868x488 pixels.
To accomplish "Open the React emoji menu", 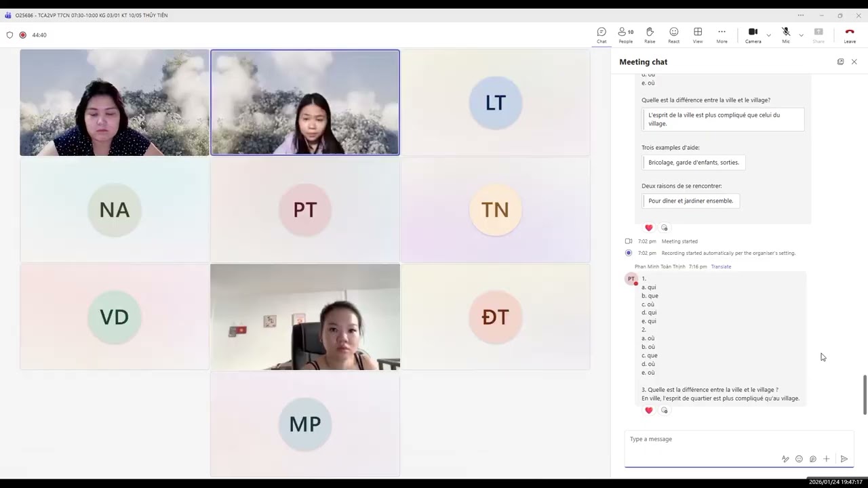I will (x=673, y=35).
